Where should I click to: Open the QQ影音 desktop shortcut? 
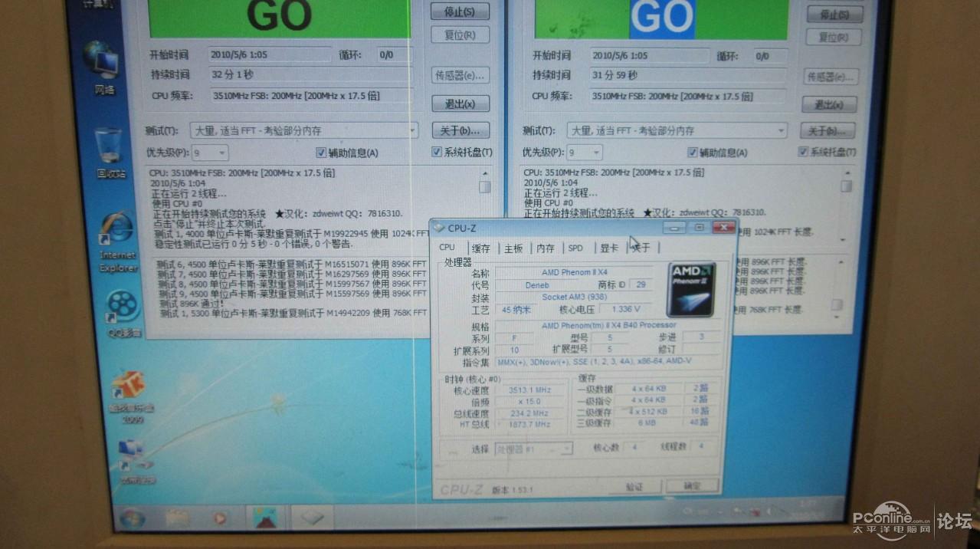(x=123, y=314)
